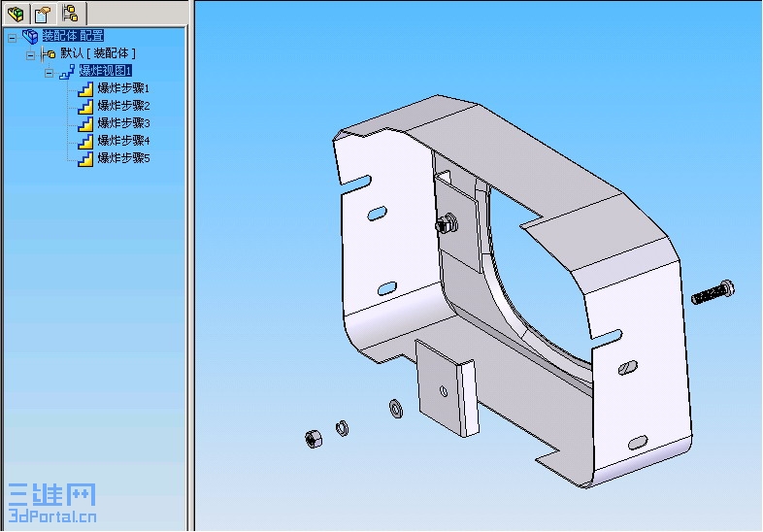Collapse the 爆炸视图1 node
The image size is (763, 532).
49,74
